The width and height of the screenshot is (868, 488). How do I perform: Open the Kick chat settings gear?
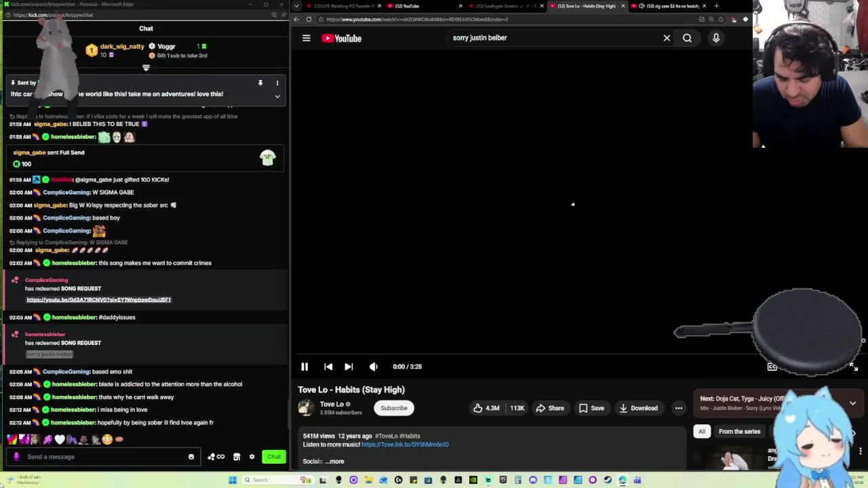point(252,457)
